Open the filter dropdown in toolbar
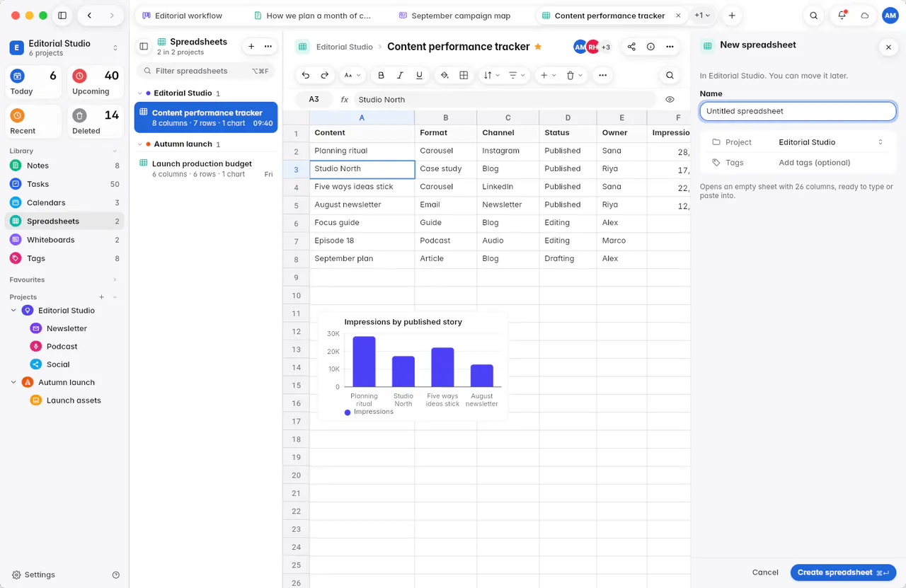 (x=517, y=75)
